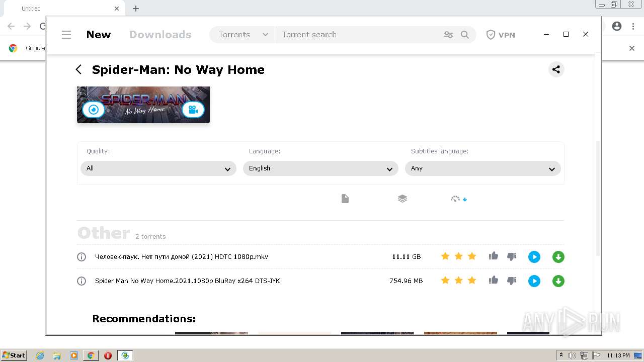Select Человек-паук HDTC 1080p.mkv torrent name
The width and height of the screenshot is (644, 362).
[x=182, y=257]
